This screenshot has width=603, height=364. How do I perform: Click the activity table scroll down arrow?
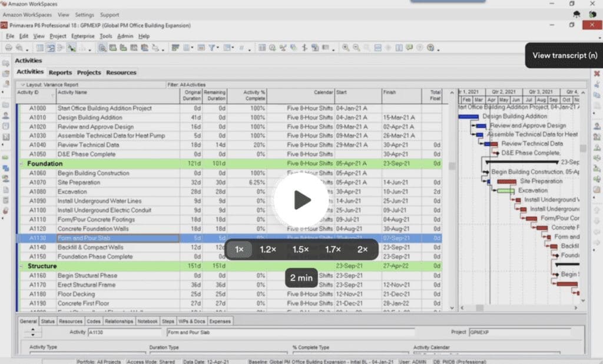point(452,308)
